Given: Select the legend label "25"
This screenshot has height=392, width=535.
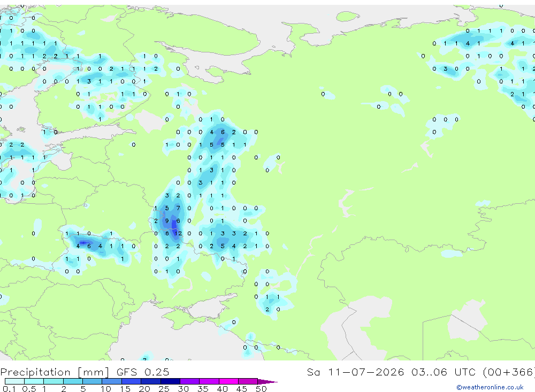Looking at the screenshot, I should pos(164,389).
